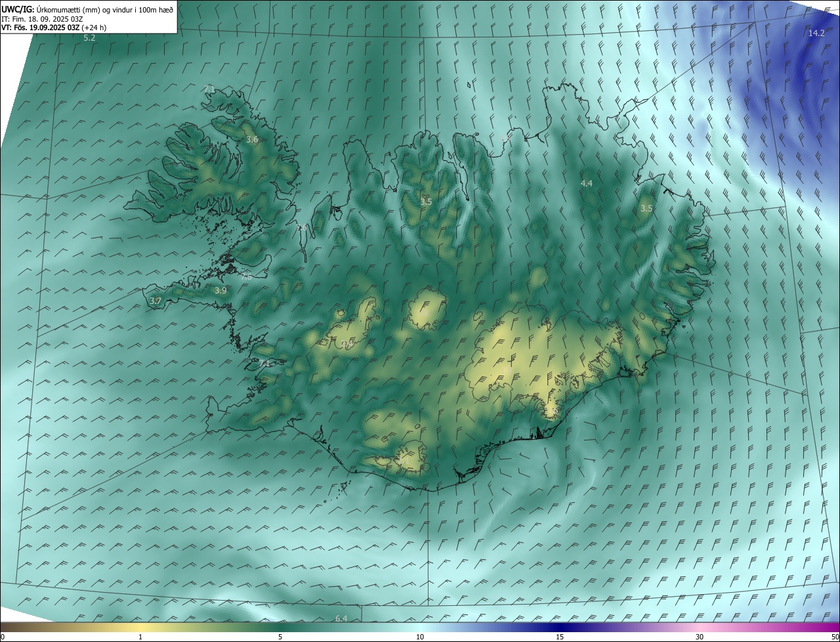Click the 3.9 value on the map
Screen dimensions: 840x642
click(220, 290)
